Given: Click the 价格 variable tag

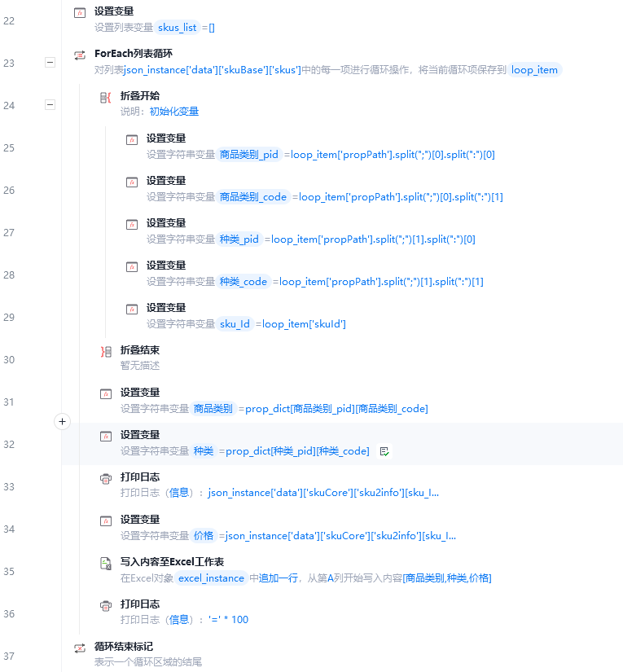Looking at the screenshot, I should point(203,536).
